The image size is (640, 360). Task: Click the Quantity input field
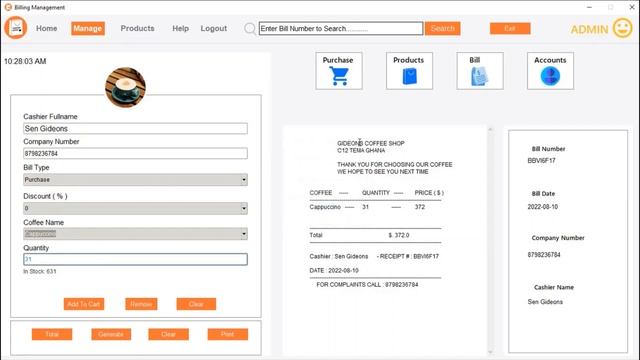(135, 259)
